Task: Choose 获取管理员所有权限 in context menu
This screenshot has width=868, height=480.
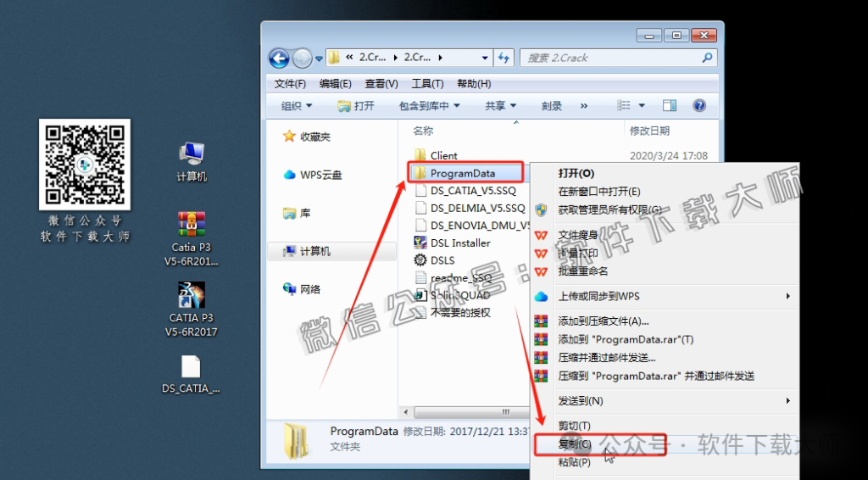Action: coord(609,209)
